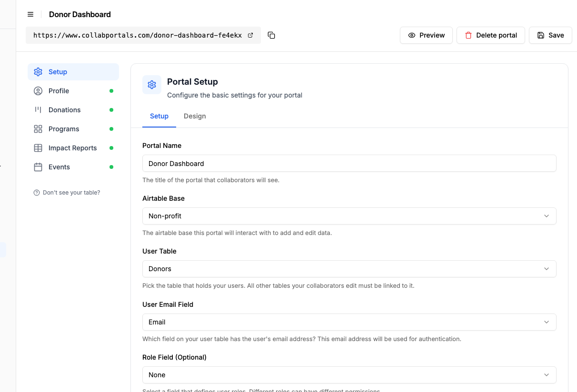Screen dimensions: 577x392
Task: Go to Impact Reports in the sidebar
Action: click(x=73, y=148)
